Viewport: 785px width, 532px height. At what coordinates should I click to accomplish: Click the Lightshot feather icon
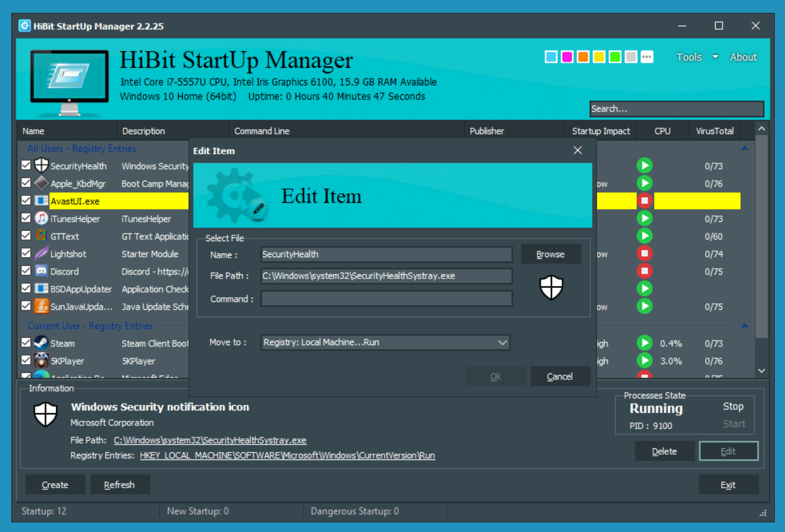pos(42,253)
